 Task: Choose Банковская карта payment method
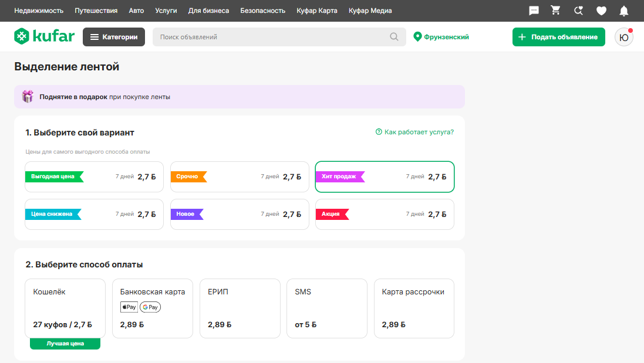click(153, 308)
